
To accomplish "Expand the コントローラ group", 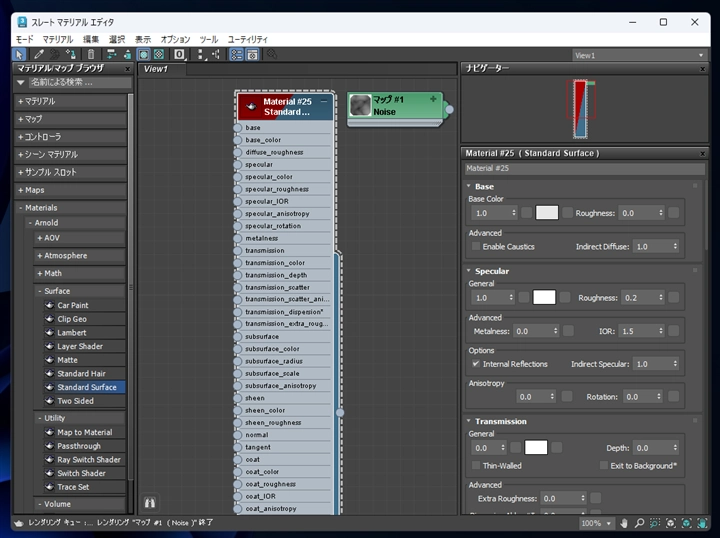I will [x=70, y=137].
